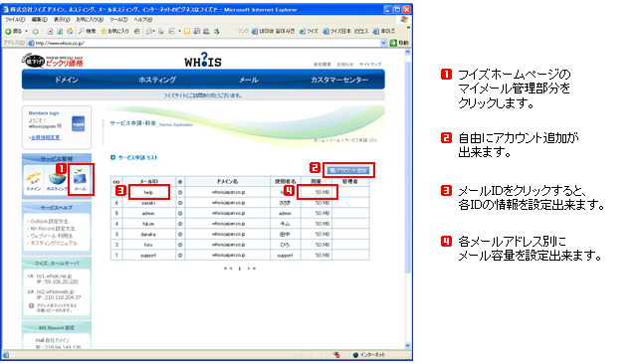Image resolution: width=643 pixels, height=364 pixels.
Task: Expand the address bar dropdown arrow
Action: tap(383, 43)
